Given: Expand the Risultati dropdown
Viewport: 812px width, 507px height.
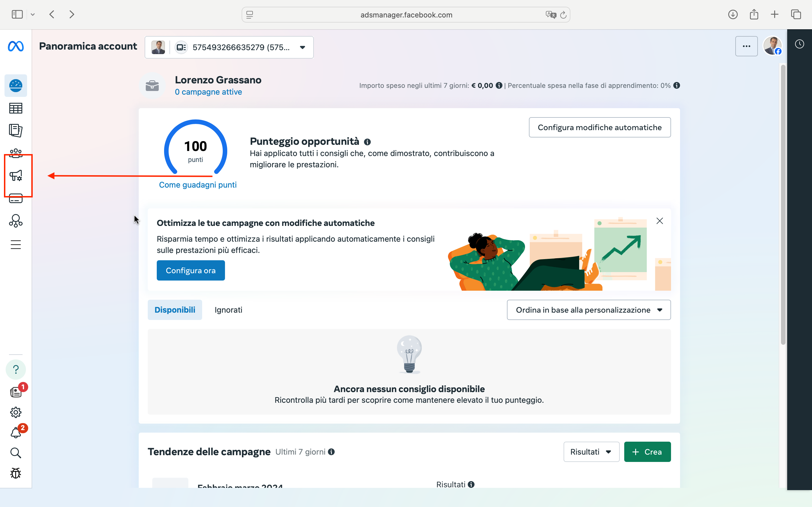Looking at the screenshot, I should tap(591, 452).
